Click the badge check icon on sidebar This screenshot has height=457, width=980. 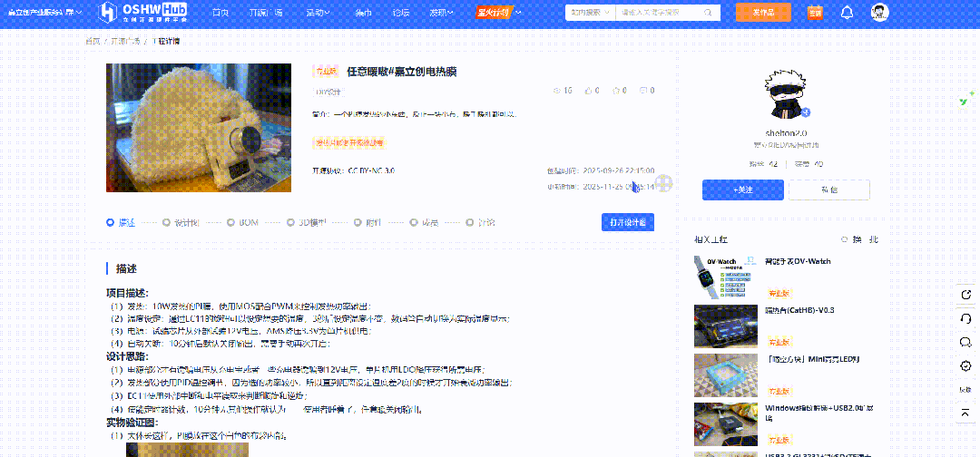pos(965,365)
